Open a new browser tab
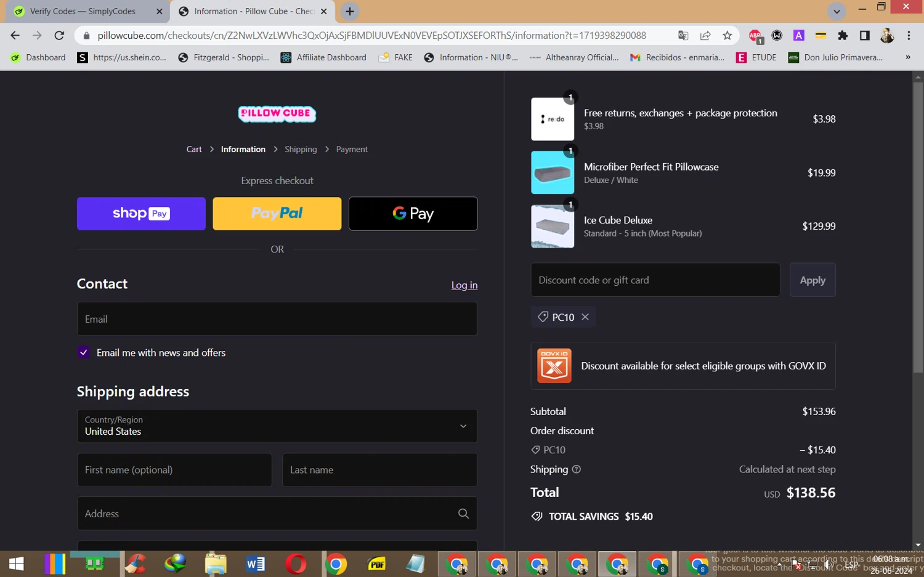Viewport: 924px width, 577px height. (x=350, y=11)
